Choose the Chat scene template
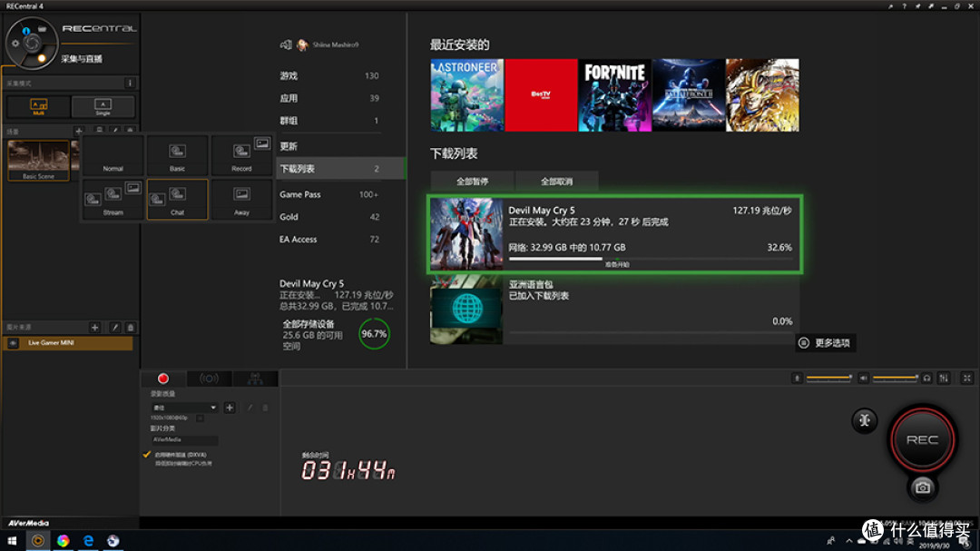The image size is (980, 551). pos(178,199)
